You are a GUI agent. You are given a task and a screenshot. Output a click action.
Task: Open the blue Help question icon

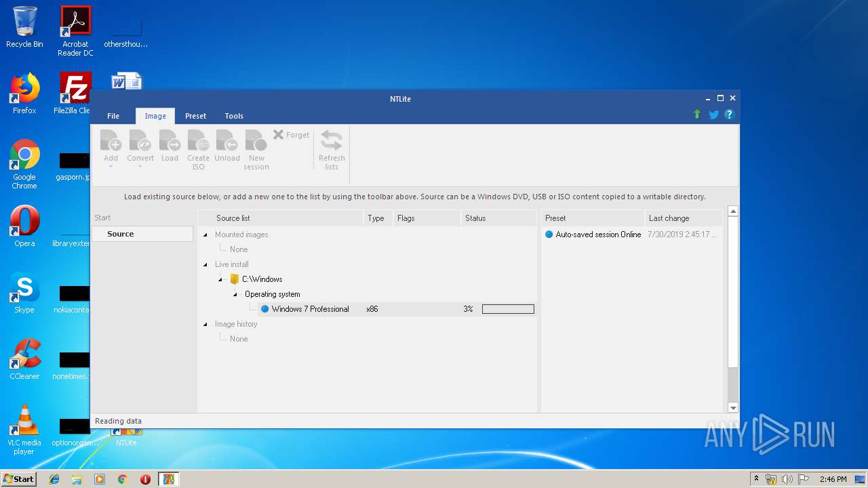730,115
